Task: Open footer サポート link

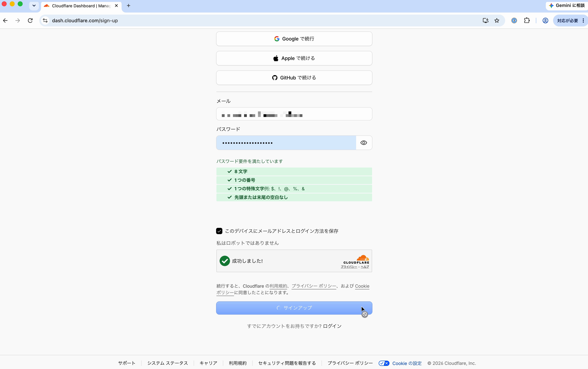Action: point(127,363)
